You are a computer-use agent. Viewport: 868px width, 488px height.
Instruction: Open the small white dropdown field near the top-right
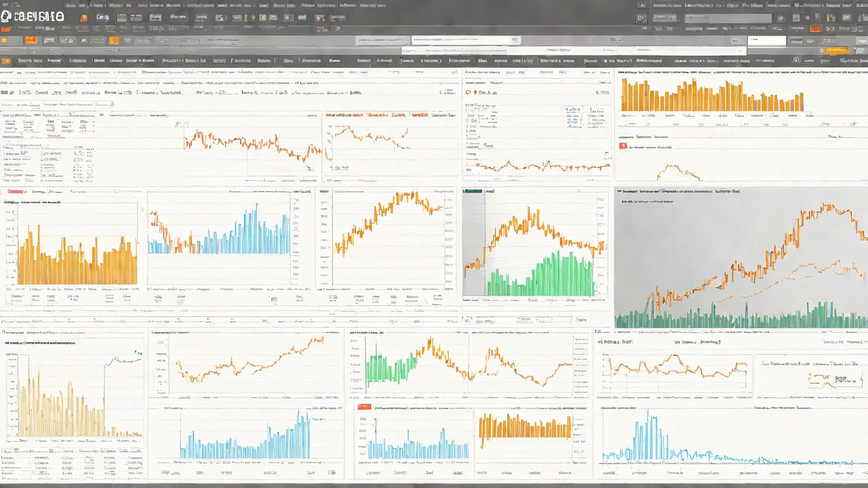(765, 41)
